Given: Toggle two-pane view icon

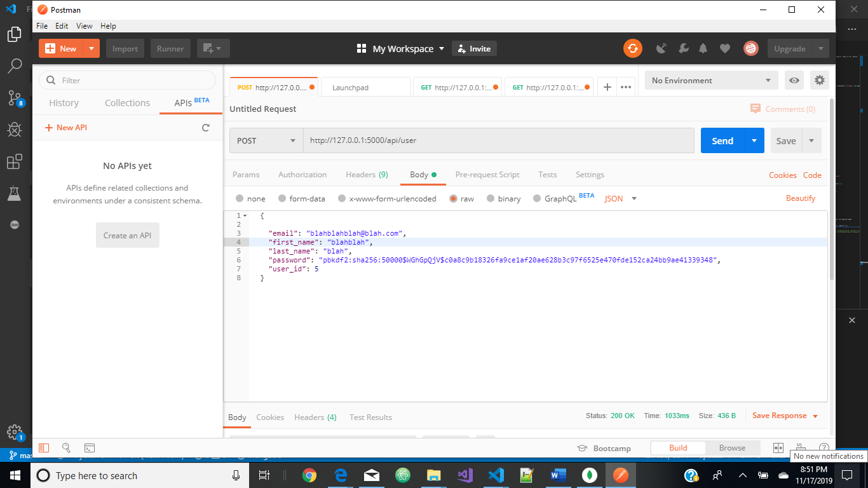Looking at the screenshot, I should (x=778, y=448).
